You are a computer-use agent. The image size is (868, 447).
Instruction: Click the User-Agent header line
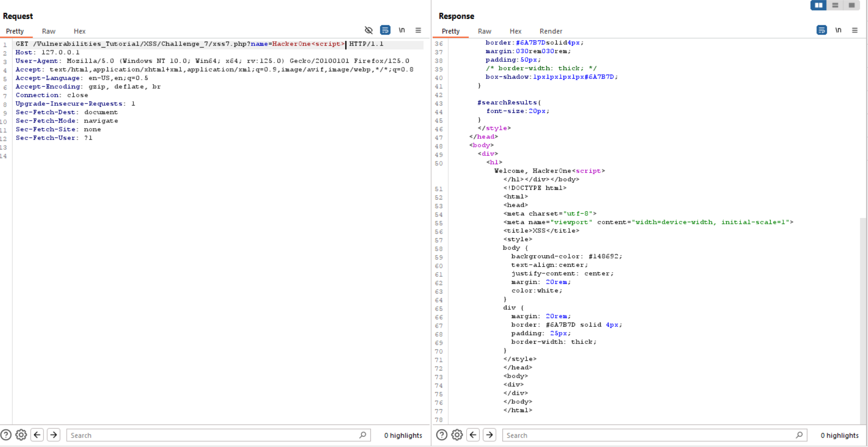click(x=212, y=61)
